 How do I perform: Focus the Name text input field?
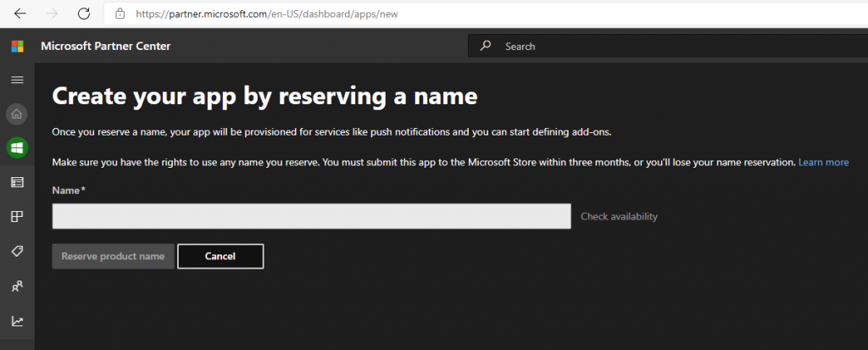tap(311, 216)
